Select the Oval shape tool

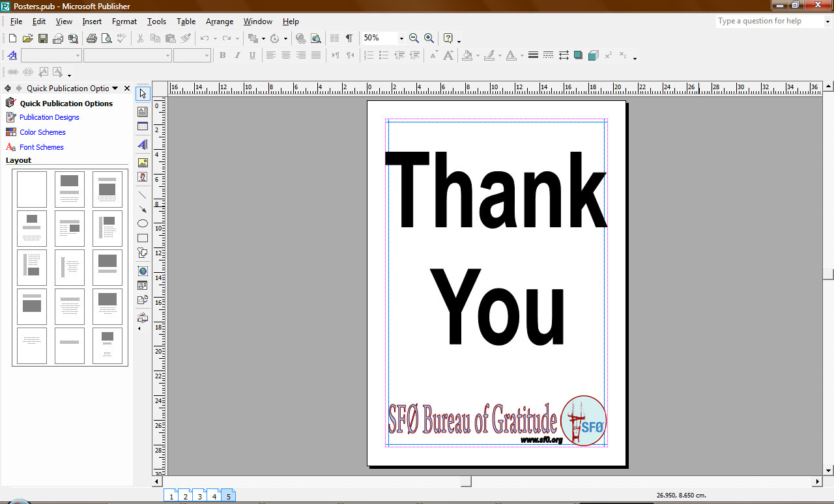(143, 223)
